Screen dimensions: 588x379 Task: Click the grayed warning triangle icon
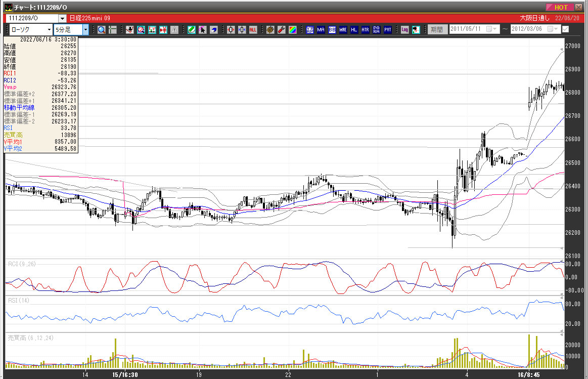(174, 30)
